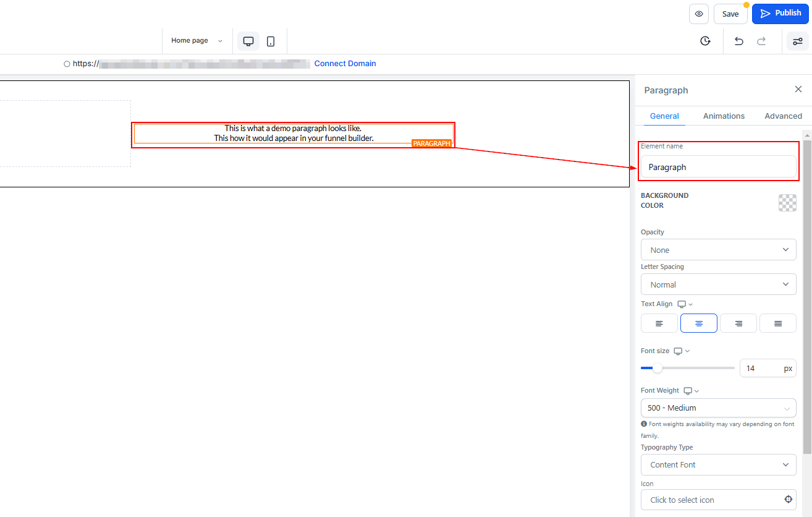The height and width of the screenshot is (517, 812).
Task: Select center text alignment
Action: (x=698, y=323)
